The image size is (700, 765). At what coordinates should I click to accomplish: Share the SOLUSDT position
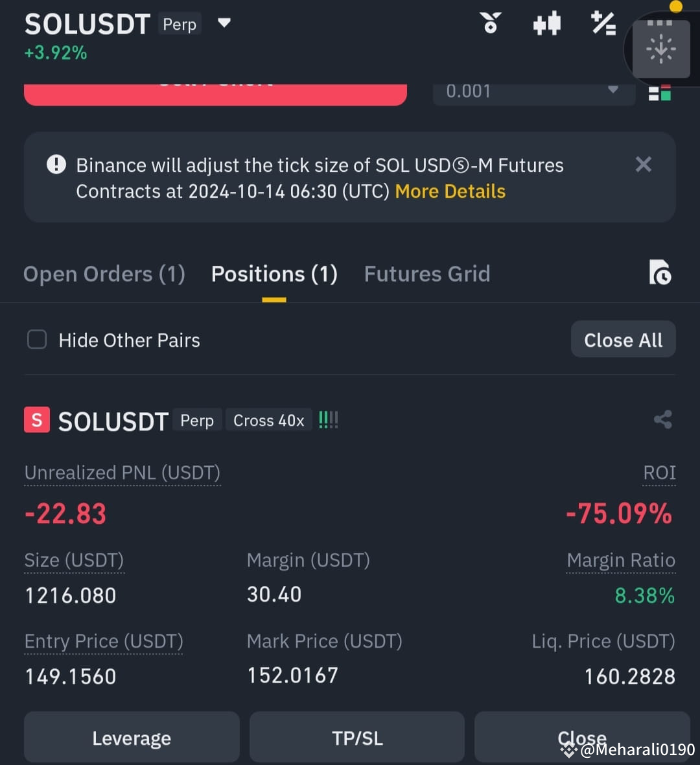(x=663, y=419)
